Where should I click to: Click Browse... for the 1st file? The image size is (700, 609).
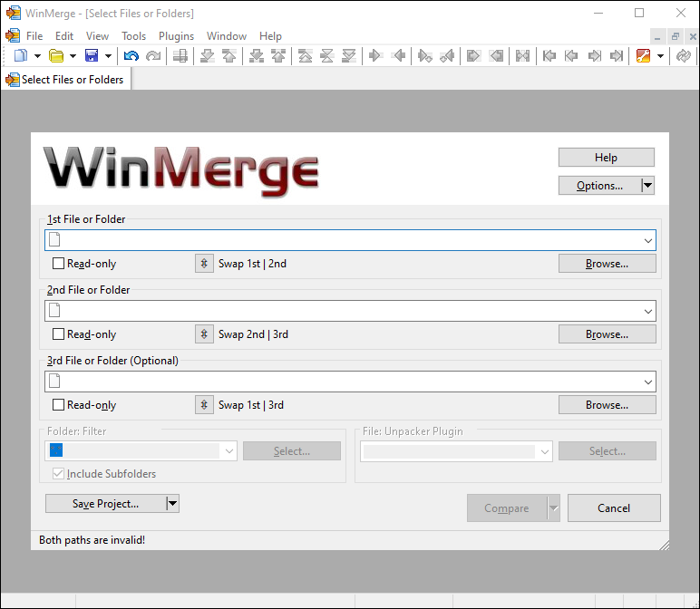click(607, 264)
